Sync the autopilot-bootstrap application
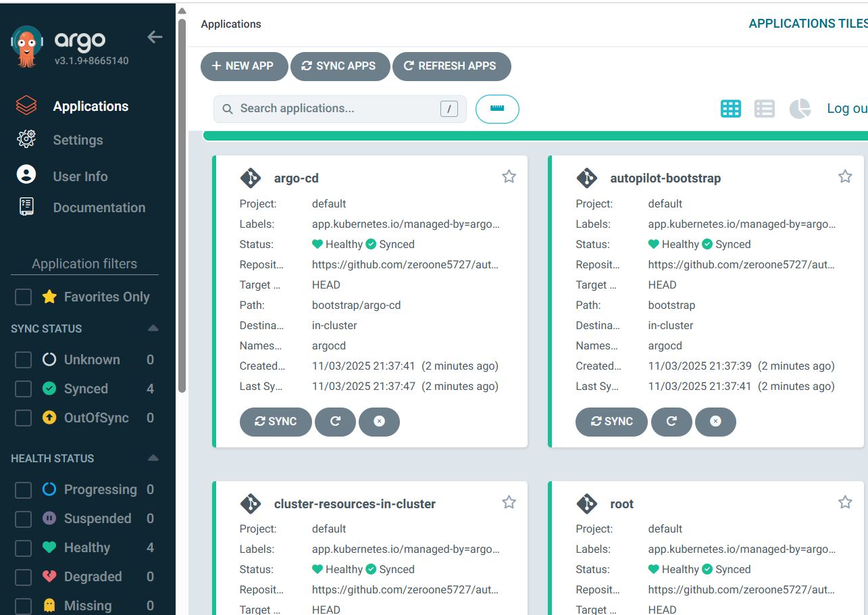The height and width of the screenshot is (615, 868). point(611,422)
